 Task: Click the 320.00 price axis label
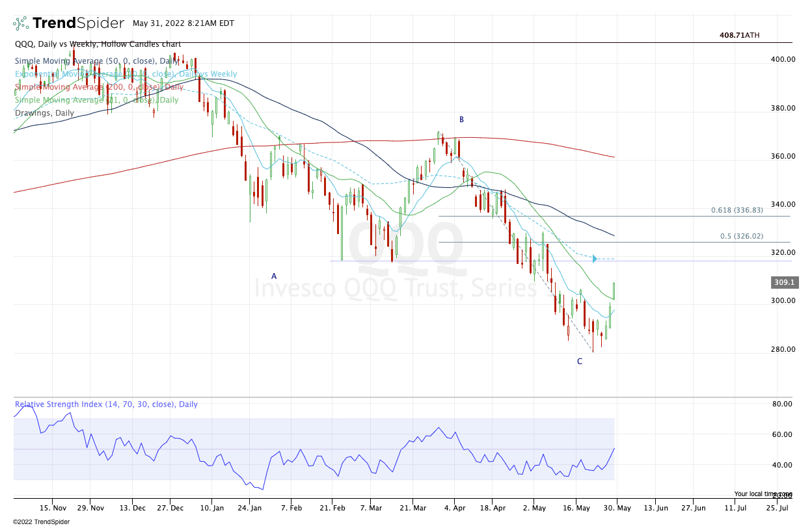point(783,252)
